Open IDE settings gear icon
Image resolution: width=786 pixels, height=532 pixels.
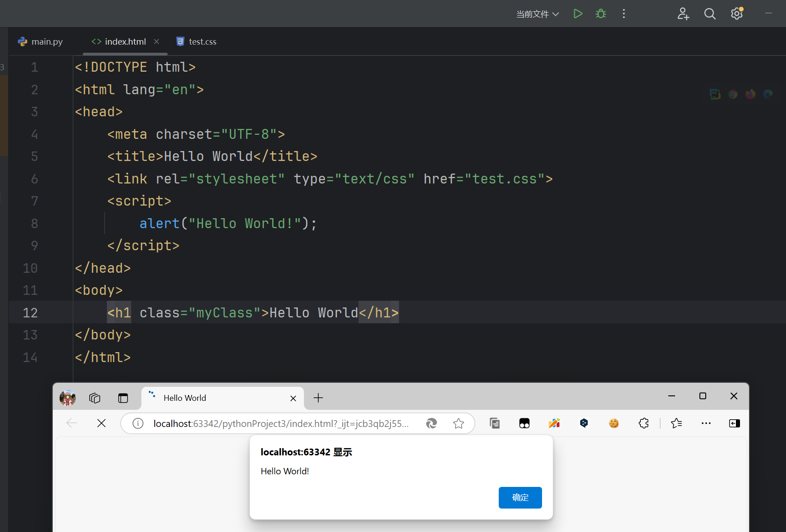(737, 14)
